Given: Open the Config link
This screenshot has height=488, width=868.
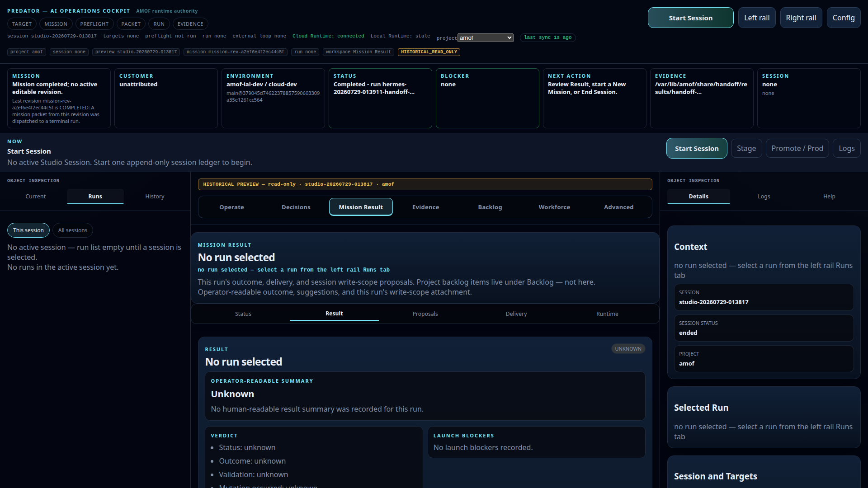Looking at the screenshot, I should coord(843,18).
